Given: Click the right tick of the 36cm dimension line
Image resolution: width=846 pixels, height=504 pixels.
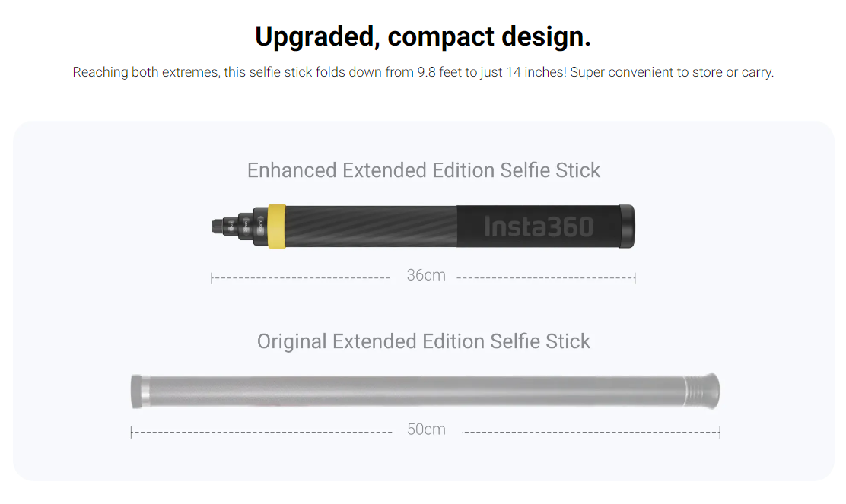Looking at the screenshot, I should (635, 278).
